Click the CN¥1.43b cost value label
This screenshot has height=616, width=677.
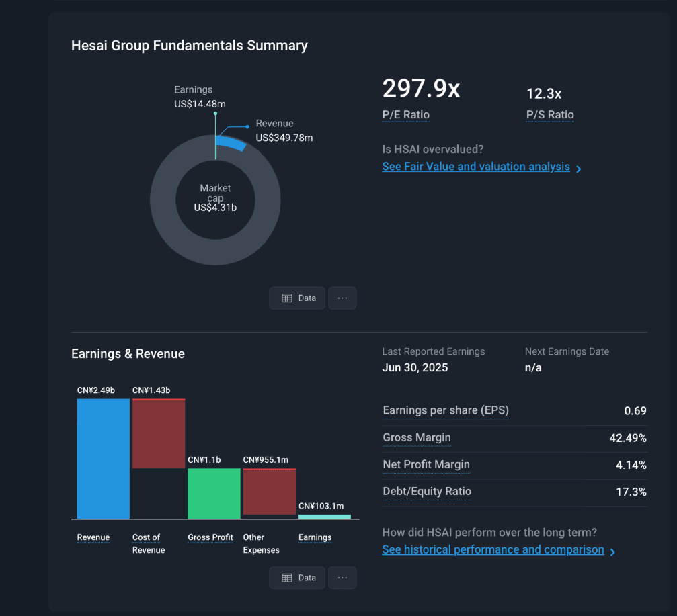click(151, 390)
